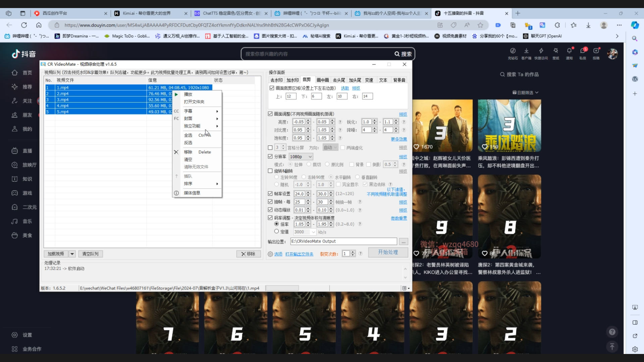
Task: Click the settings gear beside 选项
Action: (270, 254)
